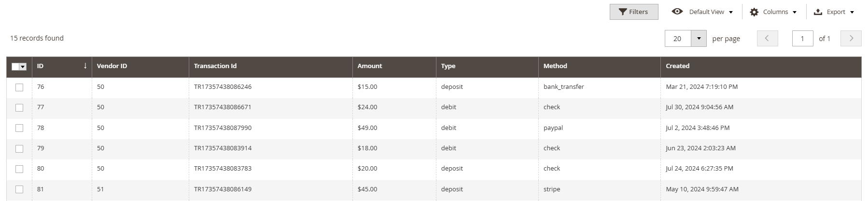Expand the mass-select dropdown in header
Viewport: 868px width, 201px height.
[23, 67]
